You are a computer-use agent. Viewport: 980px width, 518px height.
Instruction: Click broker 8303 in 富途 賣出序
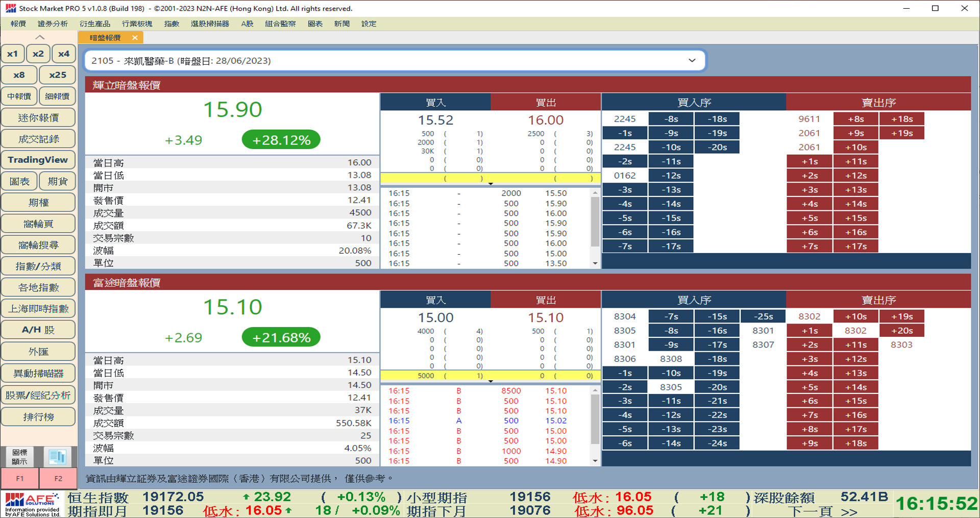pos(901,344)
